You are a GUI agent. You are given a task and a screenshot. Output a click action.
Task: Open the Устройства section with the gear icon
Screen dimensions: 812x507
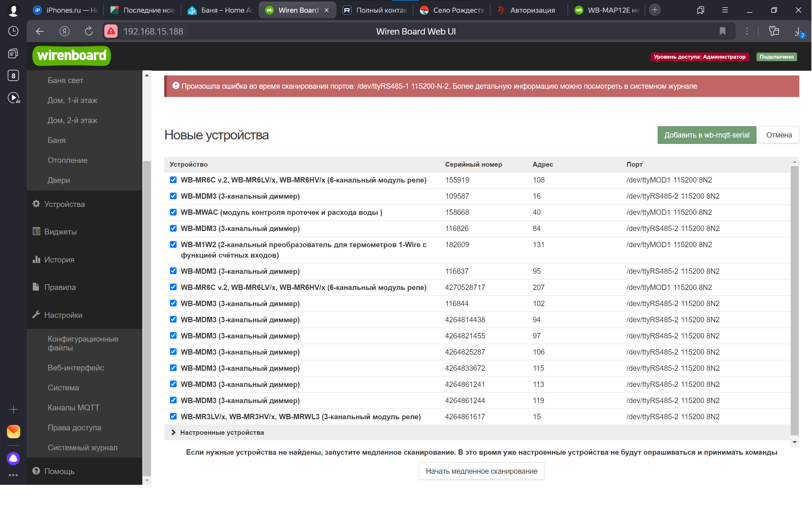point(65,204)
